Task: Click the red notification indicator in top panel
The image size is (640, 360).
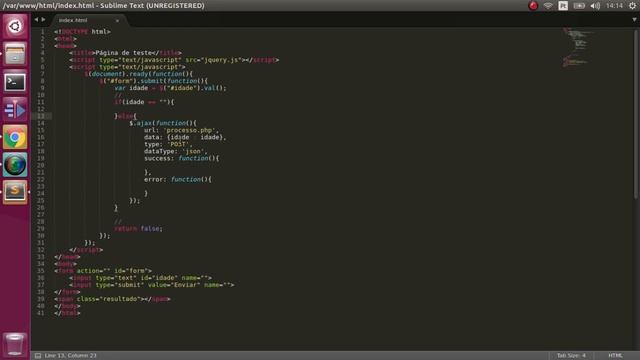Action: click(533, 6)
